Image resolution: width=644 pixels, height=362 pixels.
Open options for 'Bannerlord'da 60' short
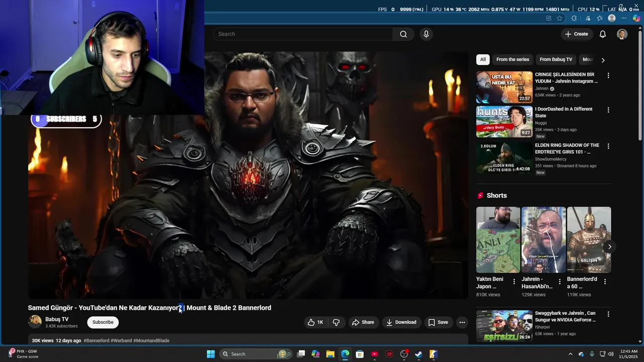[605, 282]
